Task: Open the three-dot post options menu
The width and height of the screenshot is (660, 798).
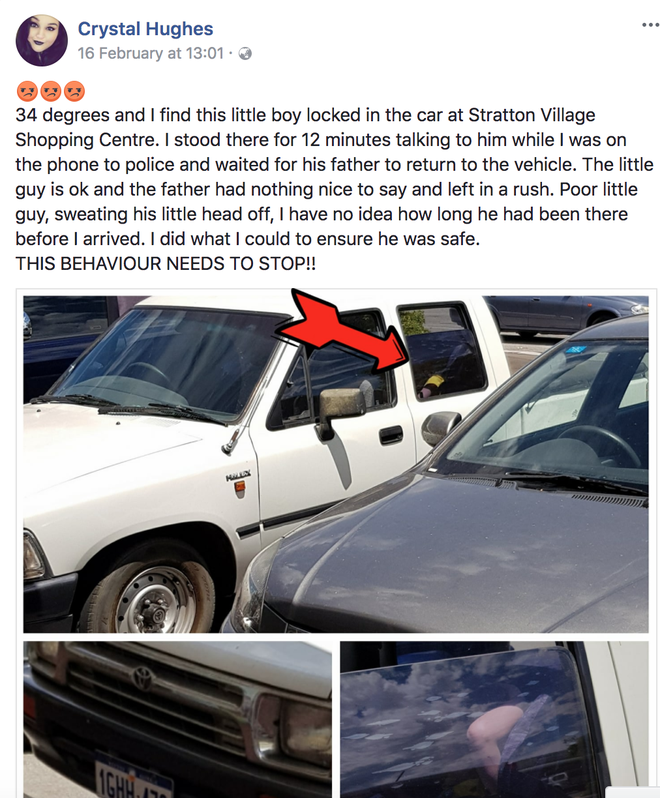Action: 650,24
